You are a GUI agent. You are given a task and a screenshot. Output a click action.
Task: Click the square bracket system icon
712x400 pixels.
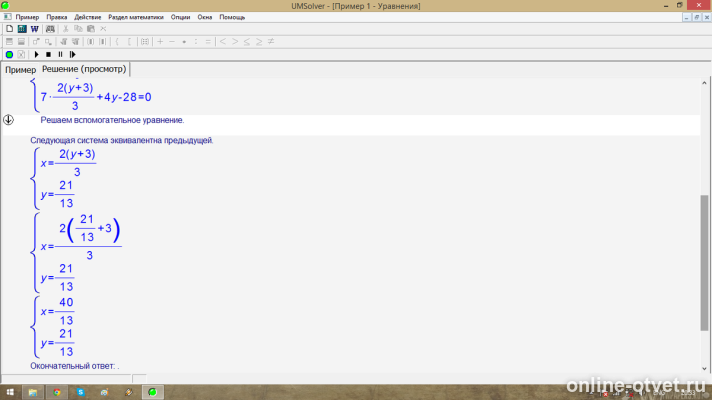point(129,41)
